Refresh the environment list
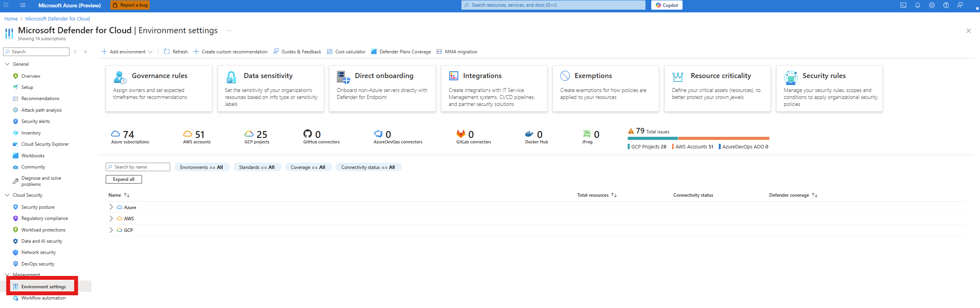 176,52
